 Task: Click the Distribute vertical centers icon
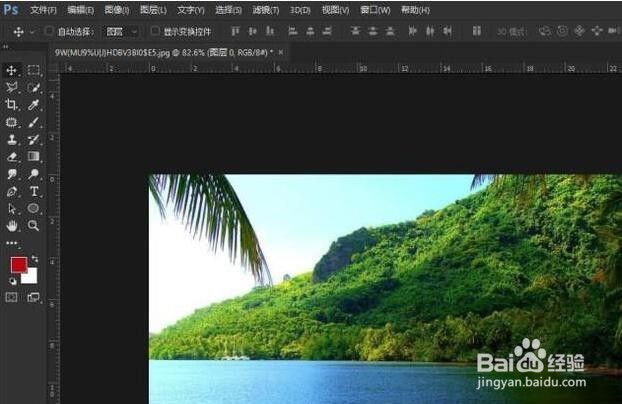373,31
